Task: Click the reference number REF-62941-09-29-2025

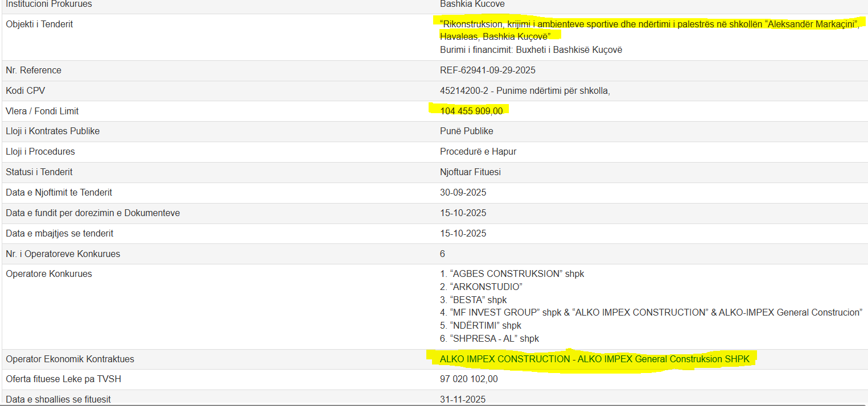Action: pos(487,71)
